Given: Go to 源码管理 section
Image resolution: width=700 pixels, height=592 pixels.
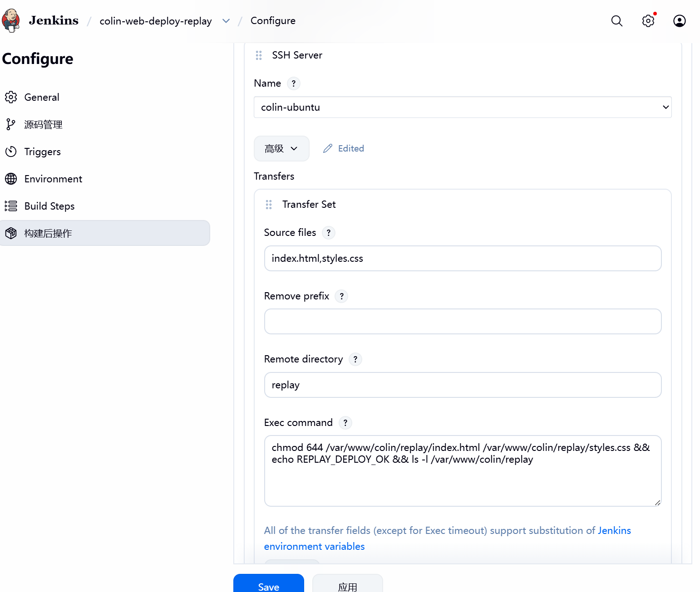Looking at the screenshot, I should point(105,124).
